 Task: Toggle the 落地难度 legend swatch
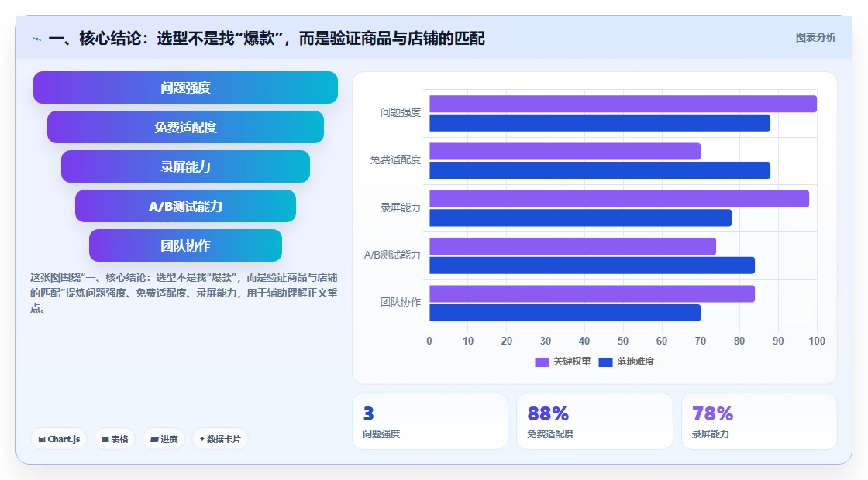(605, 362)
